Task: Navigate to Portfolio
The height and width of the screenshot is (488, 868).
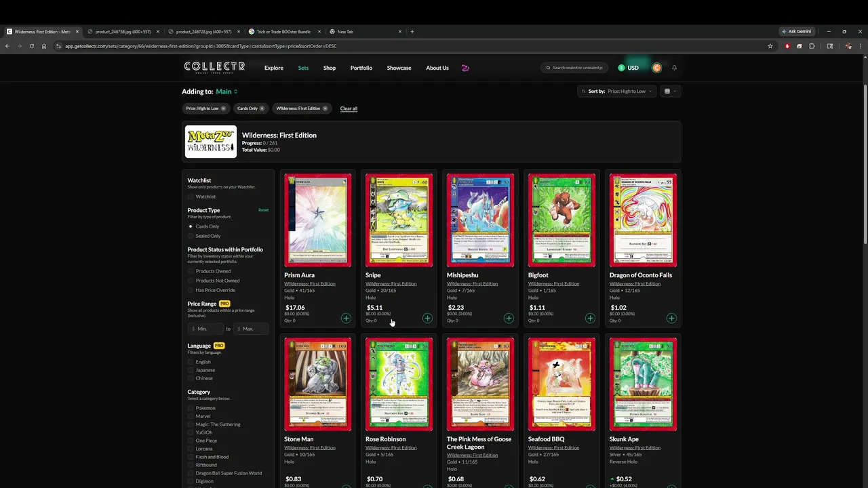Action: point(361,68)
